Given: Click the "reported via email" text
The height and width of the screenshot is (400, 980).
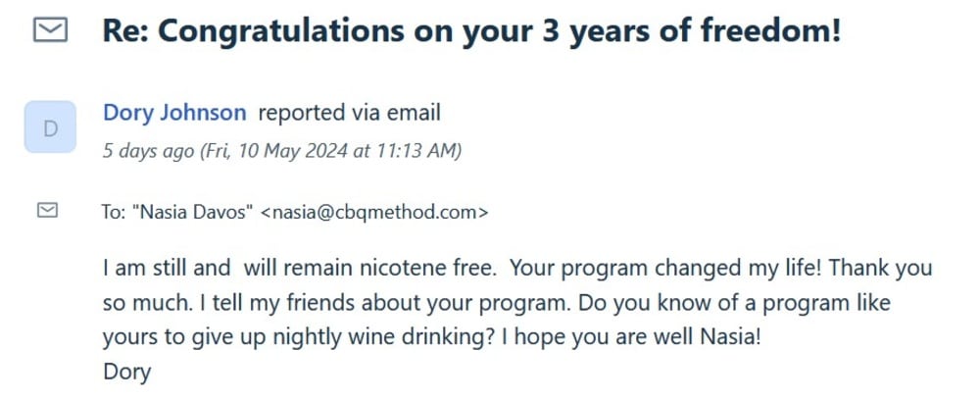Looking at the screenshot, I should (x=349, y=113).
